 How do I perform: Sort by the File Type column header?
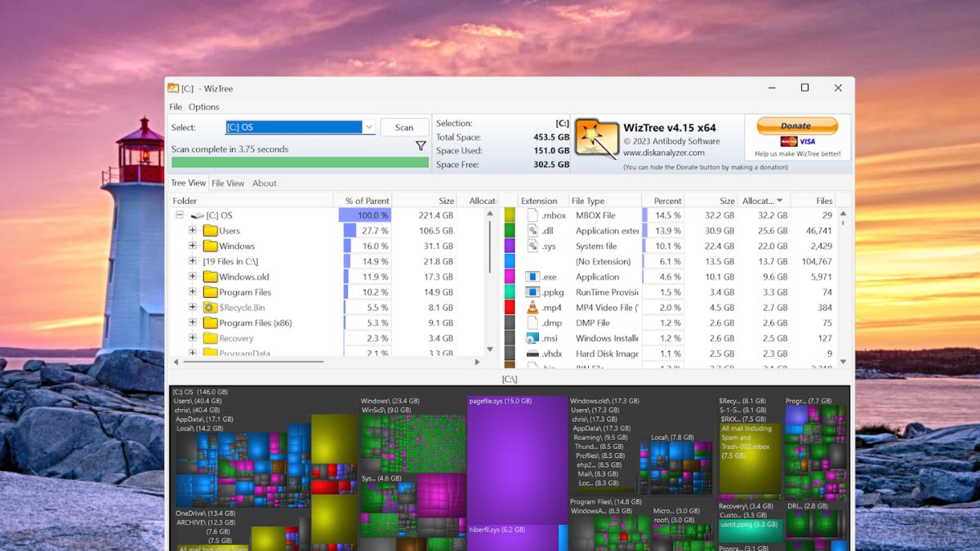pyautogui.click(x=604, y=201)
